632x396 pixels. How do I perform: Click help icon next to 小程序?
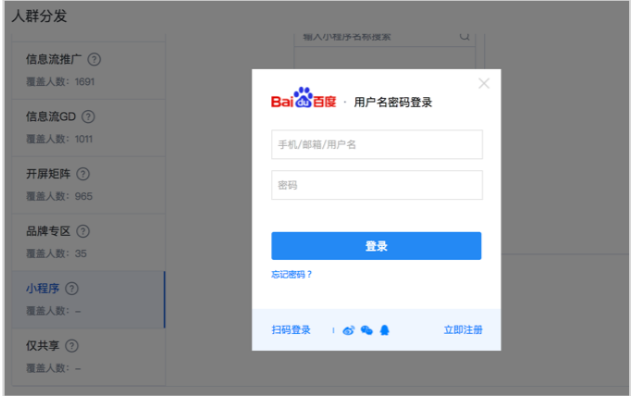72,289
